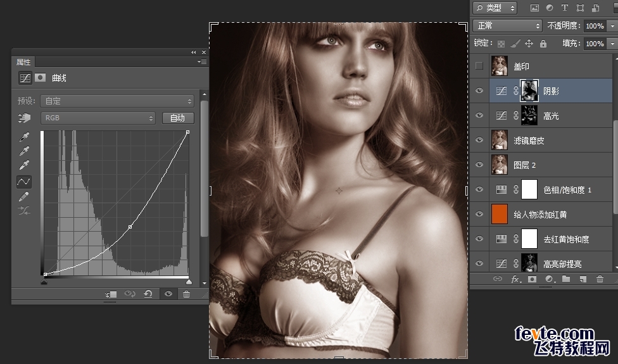
Task: Hide the 图层 2 layer
Action: coord(479,165)
